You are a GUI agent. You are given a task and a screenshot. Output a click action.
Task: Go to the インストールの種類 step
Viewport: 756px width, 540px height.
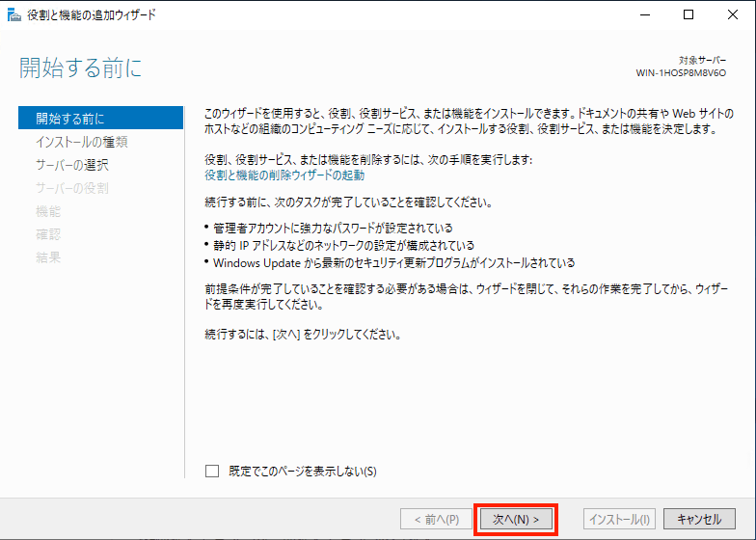click(81, 142)
